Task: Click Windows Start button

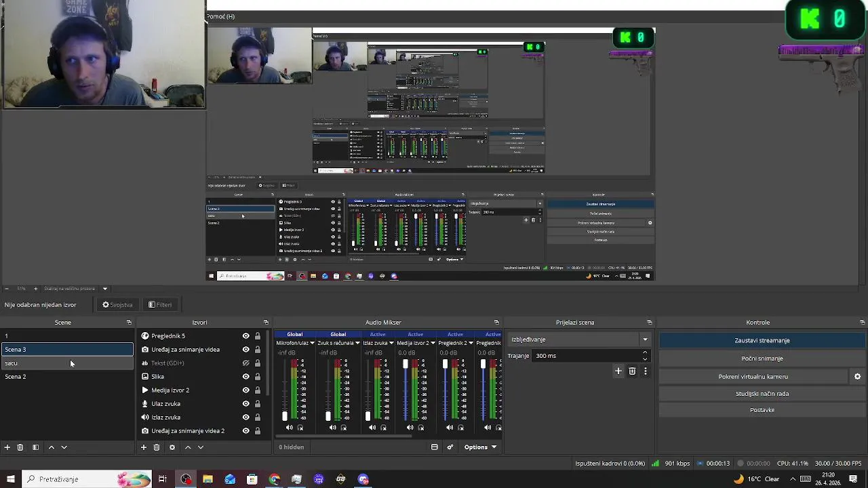Action: (10, 479)
